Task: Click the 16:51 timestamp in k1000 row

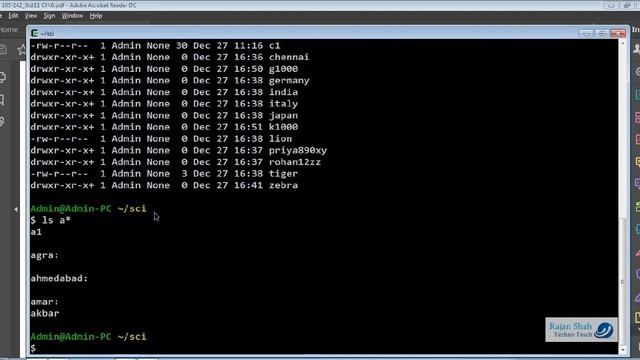Action: 248,127
